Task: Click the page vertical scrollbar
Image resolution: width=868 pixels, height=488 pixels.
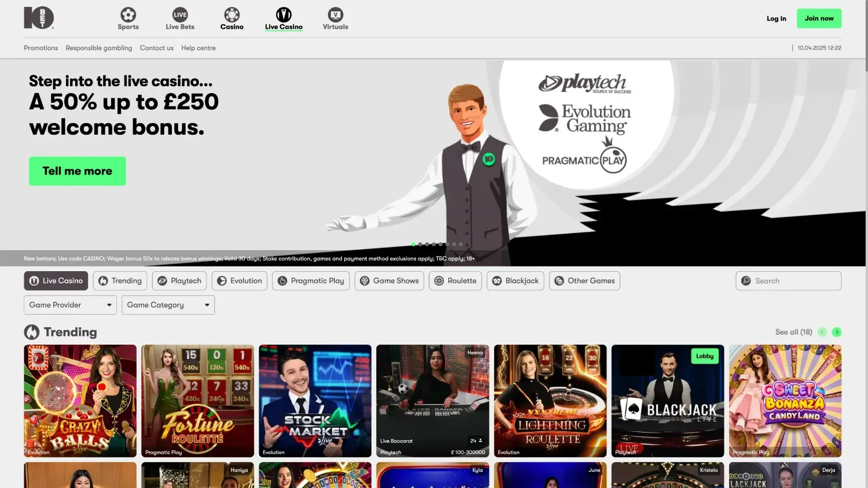Action: (x=866, y=35)
